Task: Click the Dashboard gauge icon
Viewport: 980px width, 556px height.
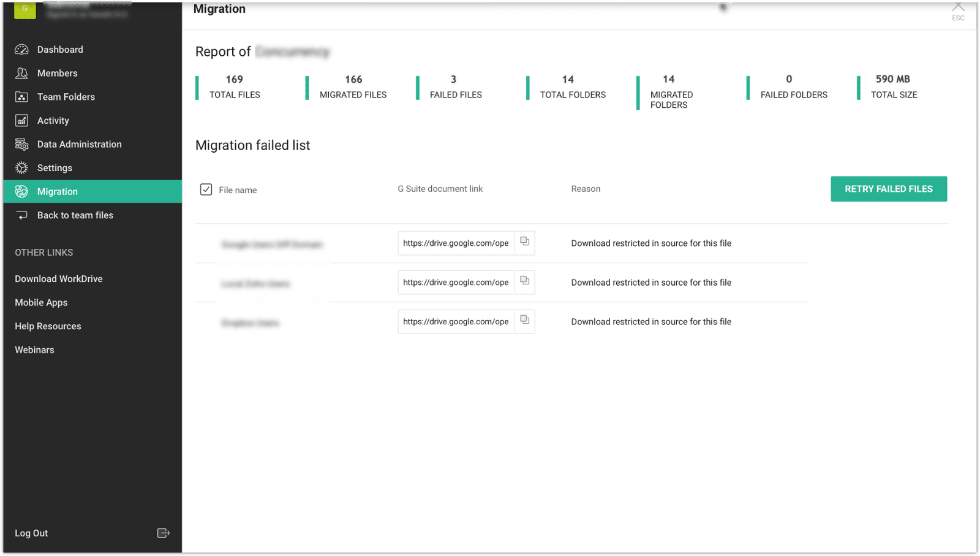Action: [x=21, y=50]
